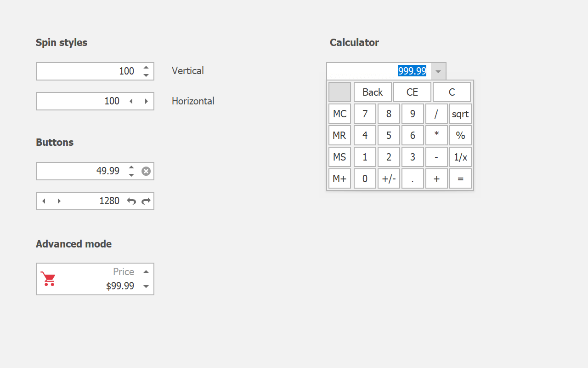Increment the Vertical spinner value
The height and width of the screenshot is (368, 588).
pos(146,67)
